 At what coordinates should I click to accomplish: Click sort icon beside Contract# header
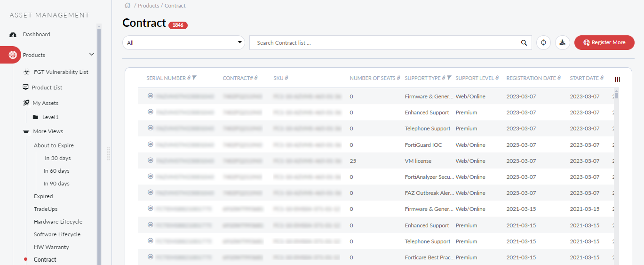256,78
